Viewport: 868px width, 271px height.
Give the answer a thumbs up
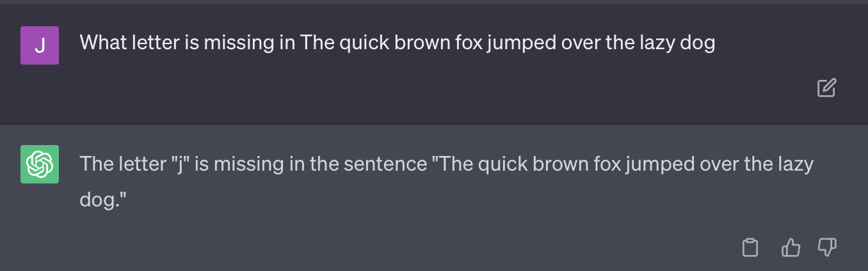point(791,247)
